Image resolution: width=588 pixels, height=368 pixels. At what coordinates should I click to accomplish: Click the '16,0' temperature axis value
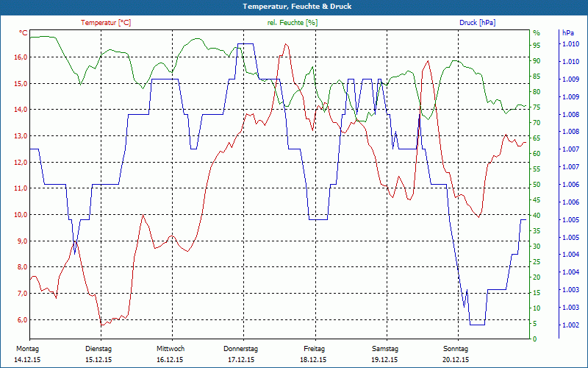pos(21,57)
